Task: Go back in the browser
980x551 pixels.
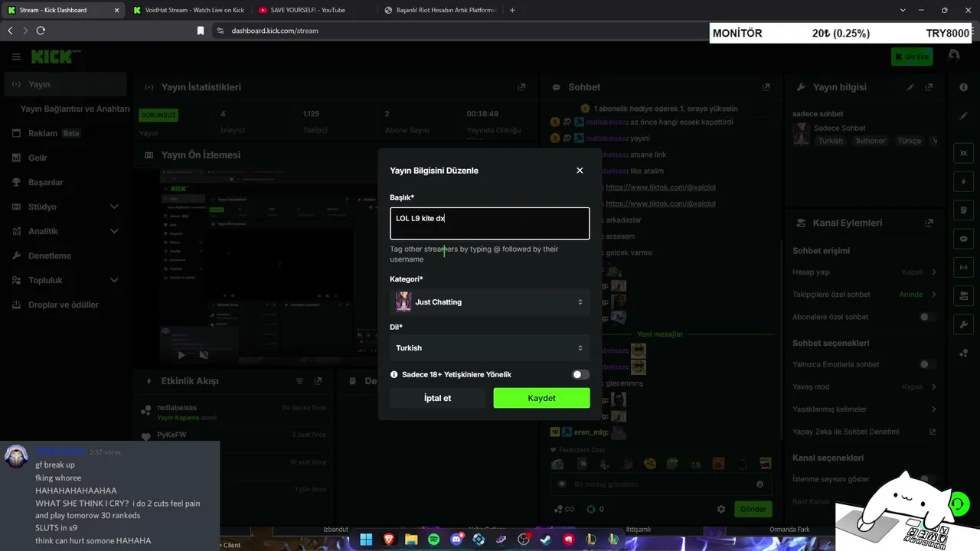Action: [10, 31]
